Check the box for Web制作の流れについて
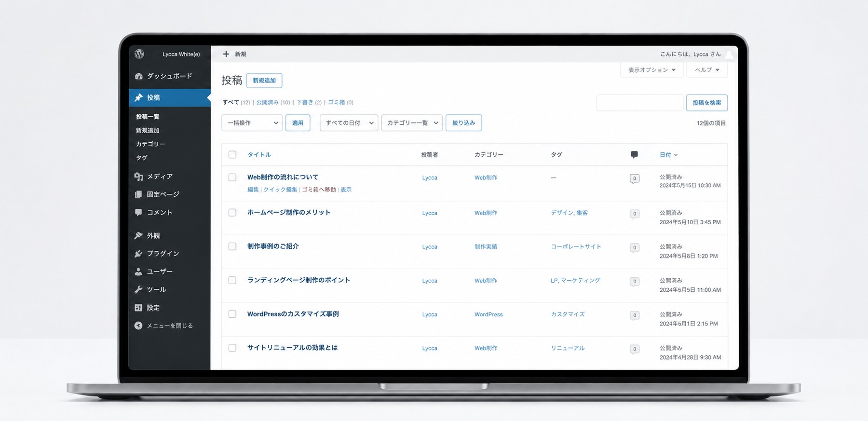Screen dimensions: 868x421 232,177
